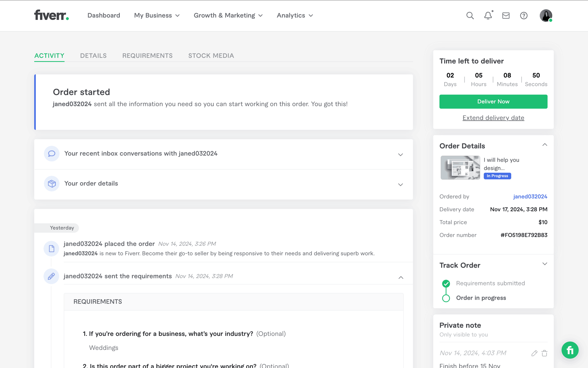Click the placed order document icon
This screenshot has width=588, height=368.
click(51, 248)
